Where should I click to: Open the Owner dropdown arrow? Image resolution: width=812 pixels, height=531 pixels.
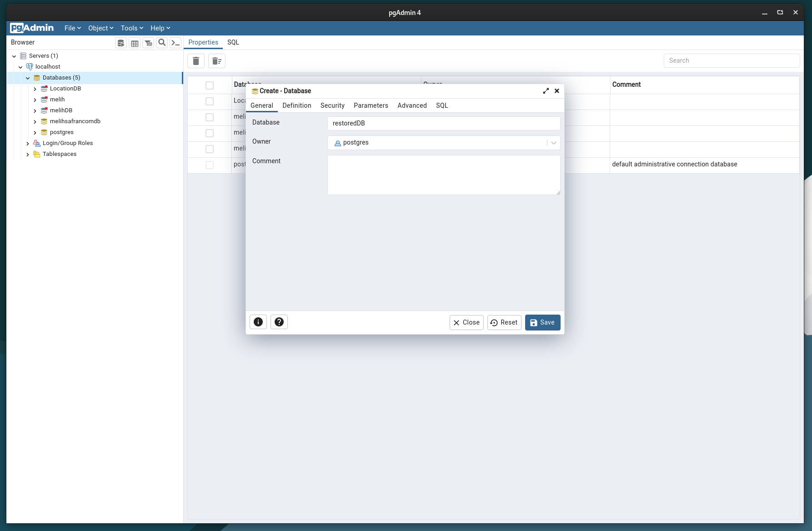(x=553, y=143)
